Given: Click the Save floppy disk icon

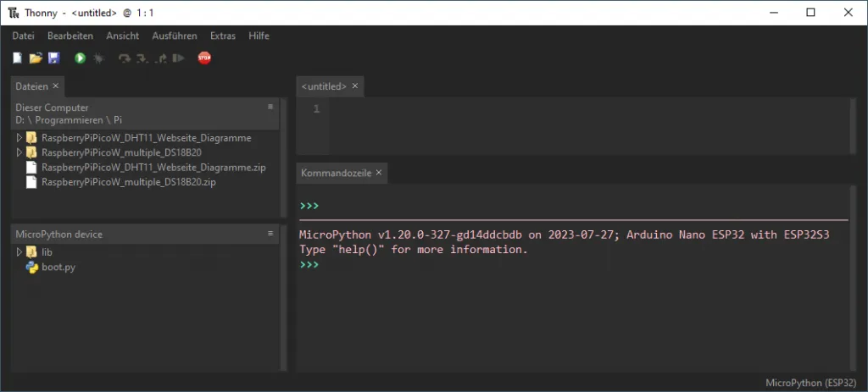Looking at the screenshot, I should click(53, 58).
